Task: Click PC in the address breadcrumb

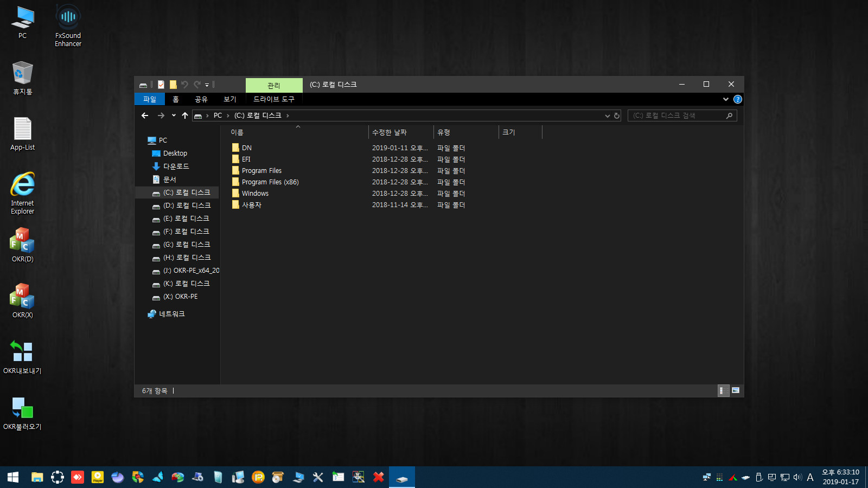Action: 218,115
